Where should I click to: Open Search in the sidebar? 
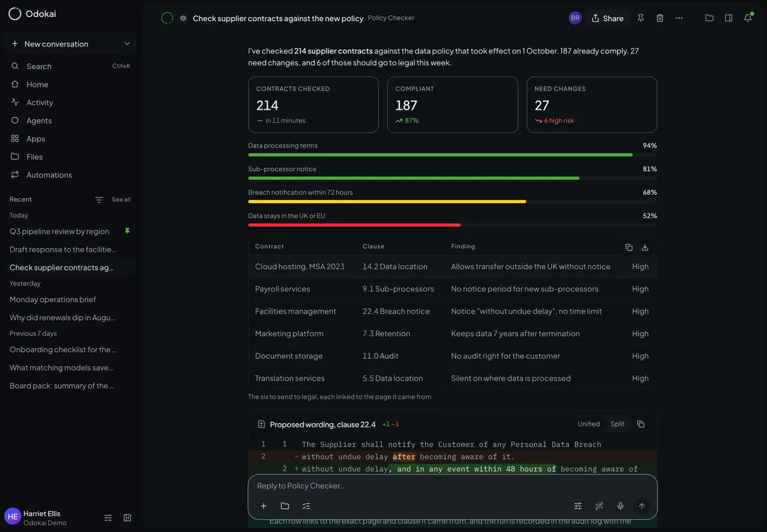click(x=70, y=66)
